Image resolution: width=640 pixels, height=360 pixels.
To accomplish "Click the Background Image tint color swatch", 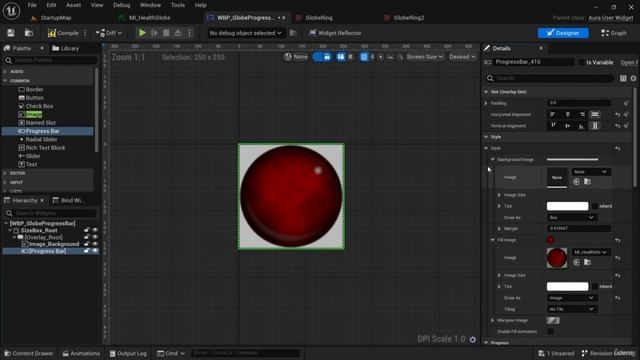I will coord(567,206).
